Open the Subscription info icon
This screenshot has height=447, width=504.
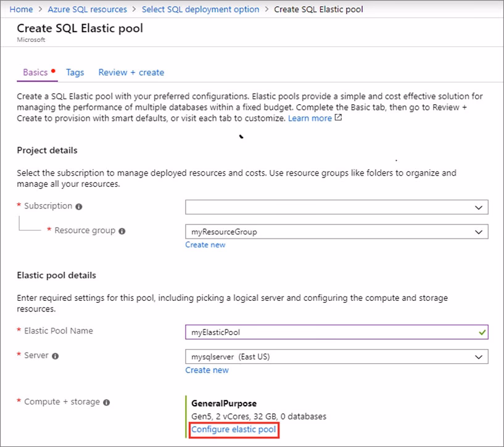tap(79, 207)
